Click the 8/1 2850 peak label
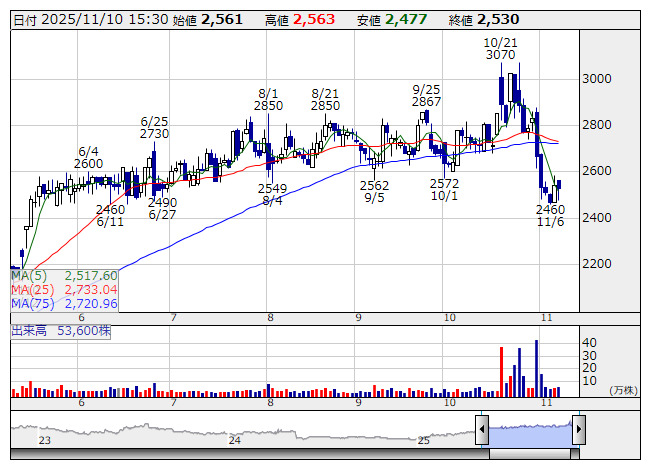 click(x=268, y=99)
